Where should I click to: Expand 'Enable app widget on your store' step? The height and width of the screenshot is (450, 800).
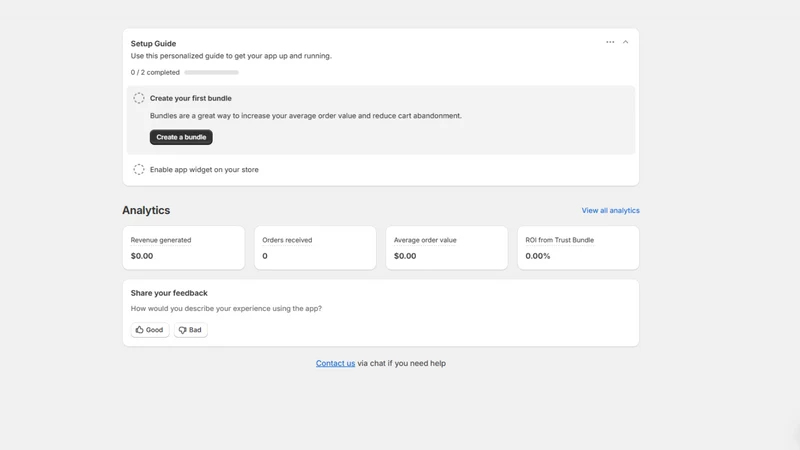tap(204, 169)
